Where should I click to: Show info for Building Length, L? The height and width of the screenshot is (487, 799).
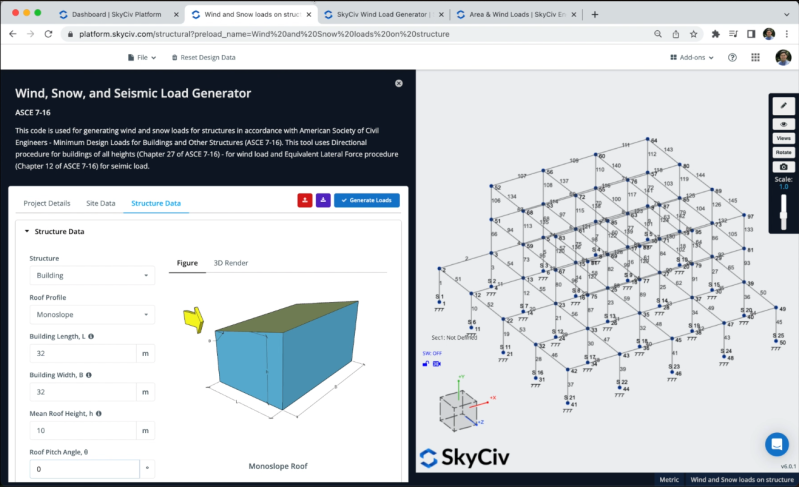(x=91, y=336)
